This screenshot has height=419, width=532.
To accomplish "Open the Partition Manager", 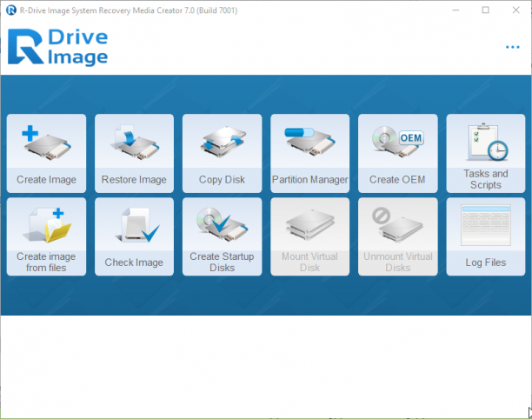I will [309, 153].
